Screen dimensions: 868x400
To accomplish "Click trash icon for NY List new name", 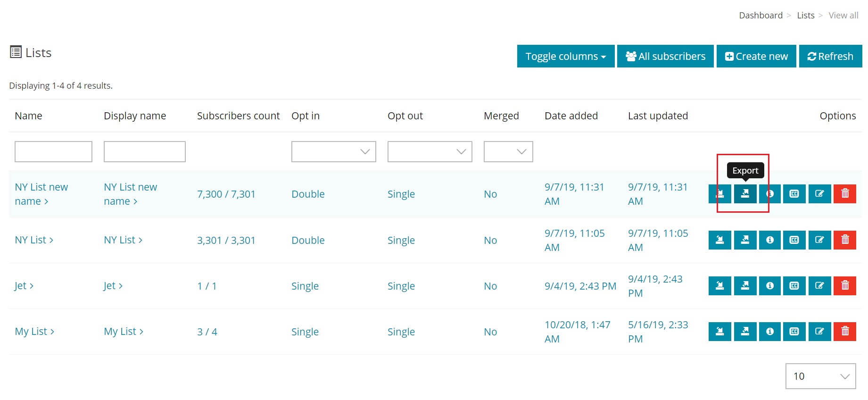I will click(x=844, y=194).
